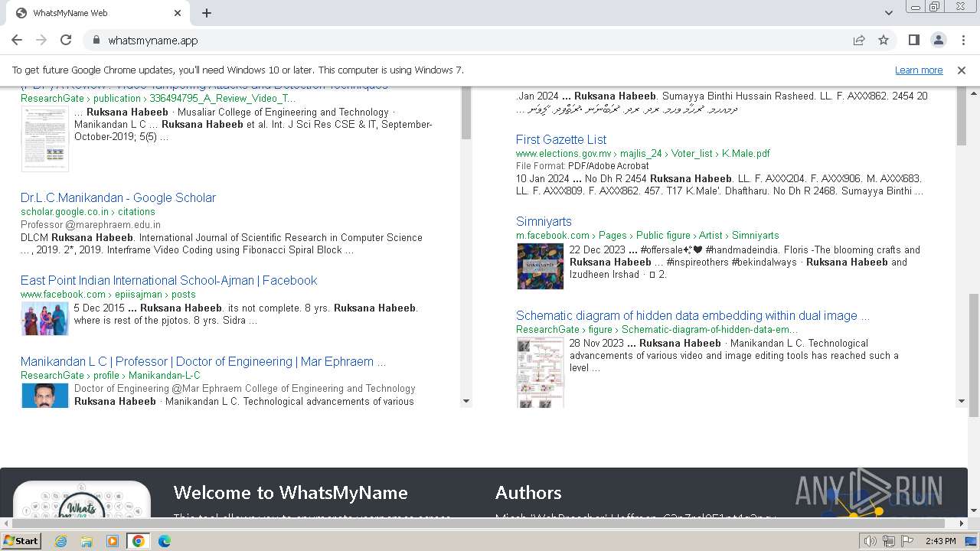Viewport: 980px width, 551px height.
Task: Open Chrome's three-dot menu
Action: (963, 40)
